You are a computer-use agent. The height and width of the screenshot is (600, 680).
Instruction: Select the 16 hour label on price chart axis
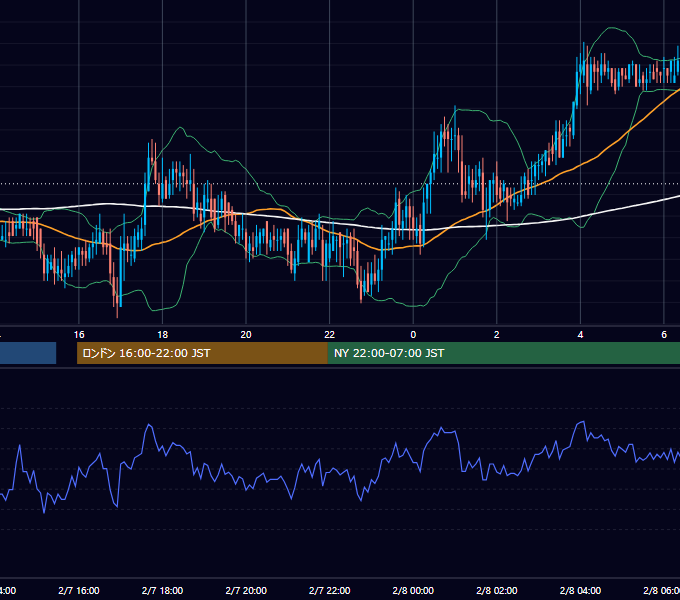[79, 335]
